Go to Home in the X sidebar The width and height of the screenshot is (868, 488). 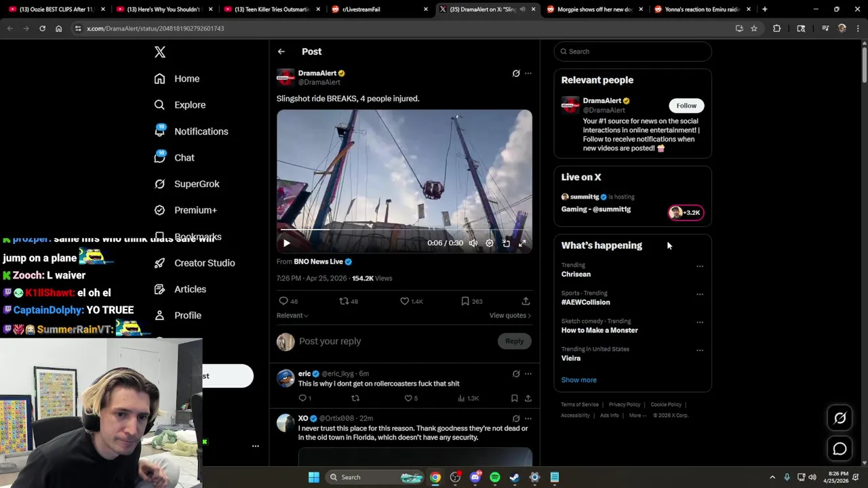[177, 79]
